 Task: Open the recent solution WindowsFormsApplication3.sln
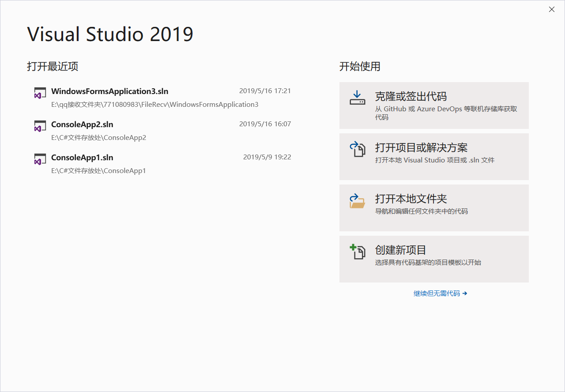point(109,91)
